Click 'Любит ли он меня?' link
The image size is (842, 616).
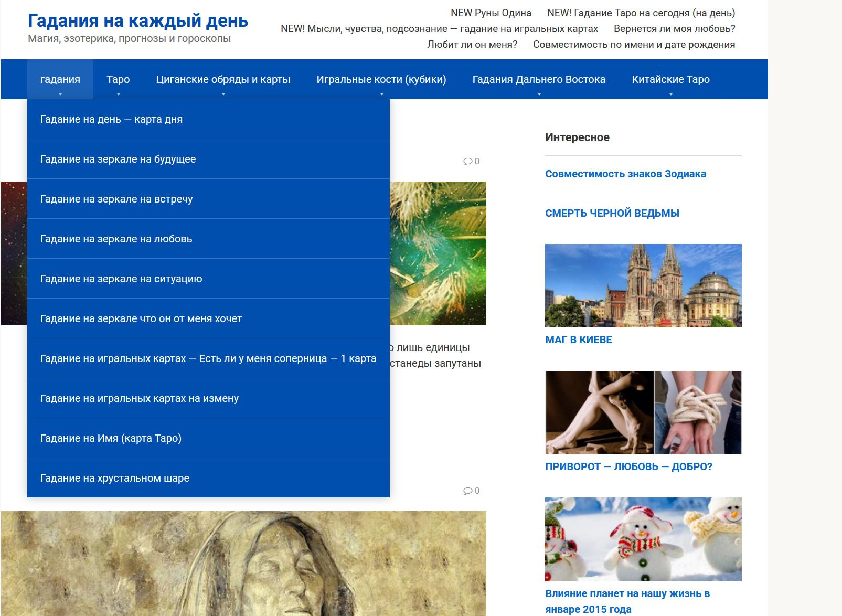click(472, 45)
